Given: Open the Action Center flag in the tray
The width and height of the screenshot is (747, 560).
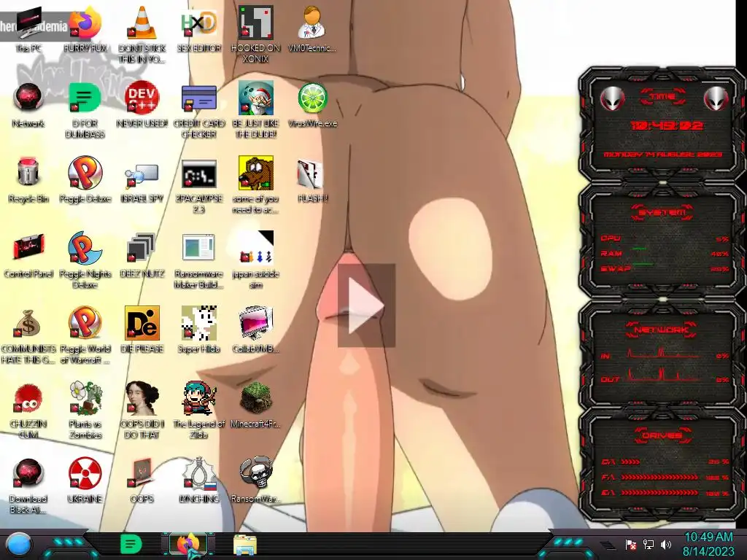Looking at the screenshot, I should pos(631,545).
